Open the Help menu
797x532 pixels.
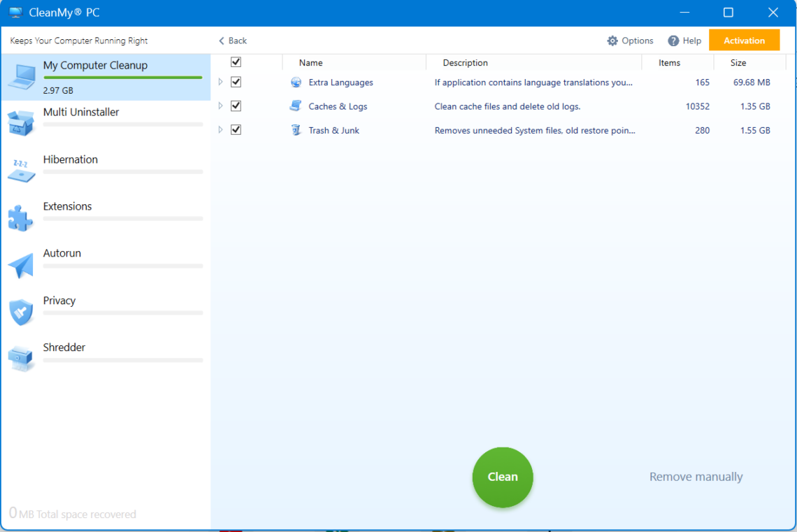tap(684, 40)
